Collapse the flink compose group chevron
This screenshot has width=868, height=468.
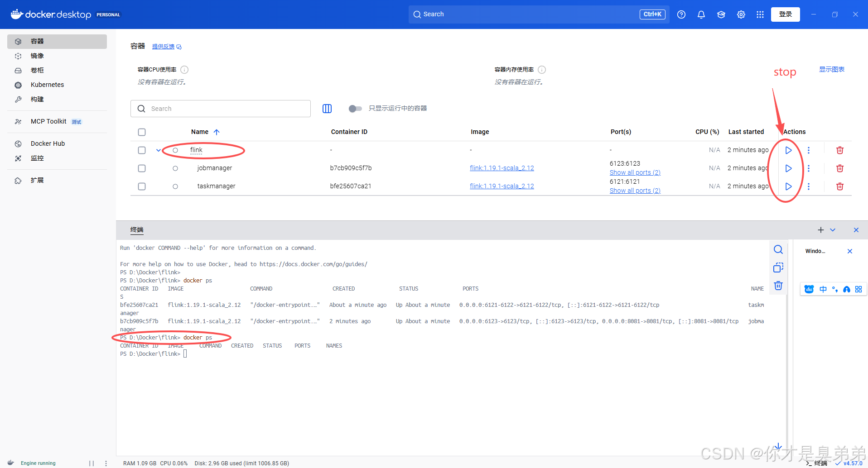tap(158, 150)
